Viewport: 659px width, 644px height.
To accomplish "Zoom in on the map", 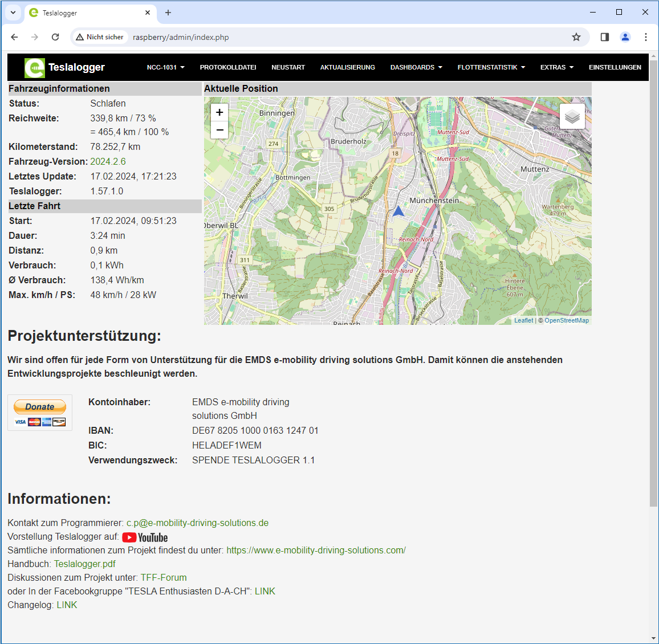I will (219, 112).
